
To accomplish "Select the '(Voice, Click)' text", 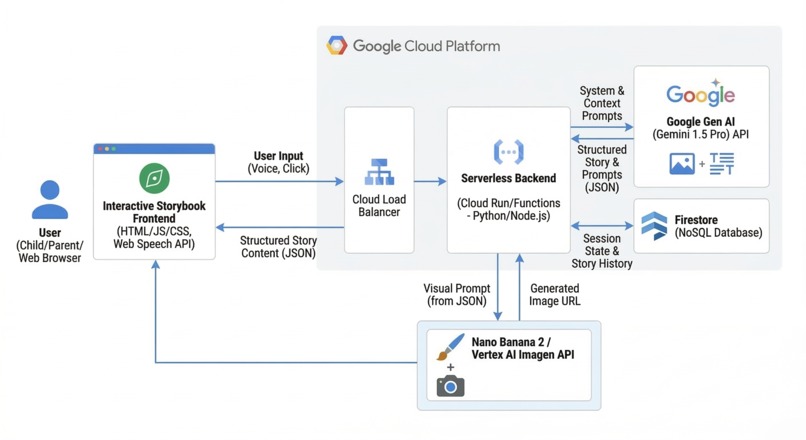I will tap(279, 169).
